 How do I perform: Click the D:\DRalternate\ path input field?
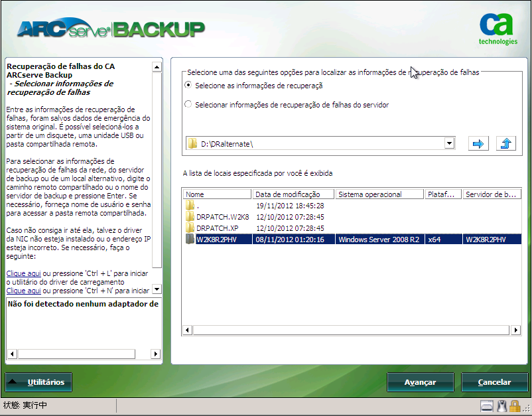(x=320, y=143)
